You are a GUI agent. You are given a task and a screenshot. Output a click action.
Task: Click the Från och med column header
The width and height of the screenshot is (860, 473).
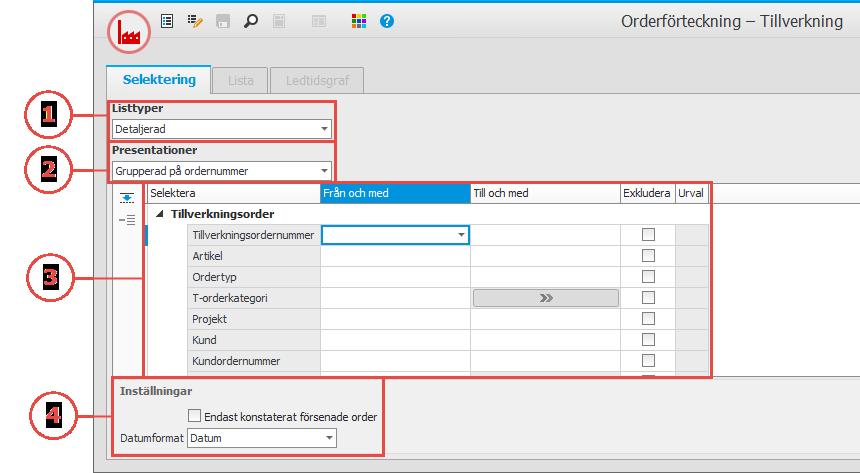tap(395, 193)
